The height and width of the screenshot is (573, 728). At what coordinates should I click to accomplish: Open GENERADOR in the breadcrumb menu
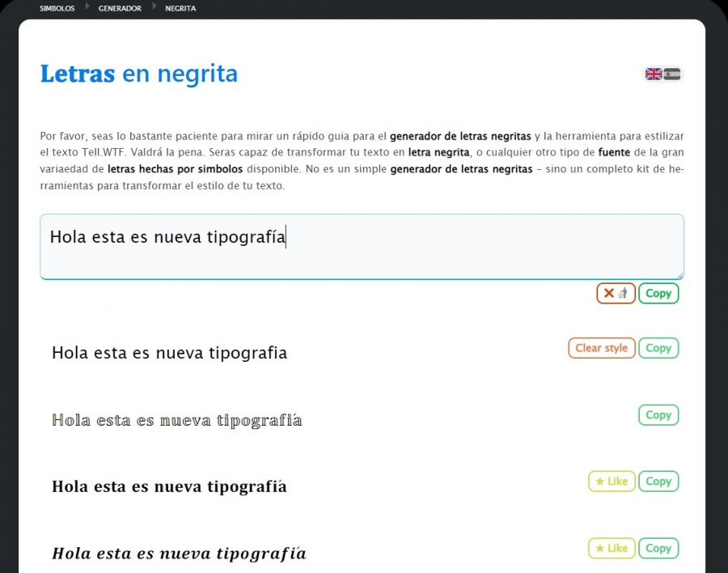120,8
